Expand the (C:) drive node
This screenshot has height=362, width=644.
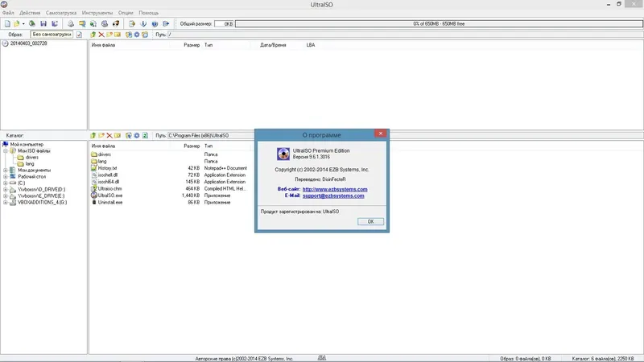6,183
